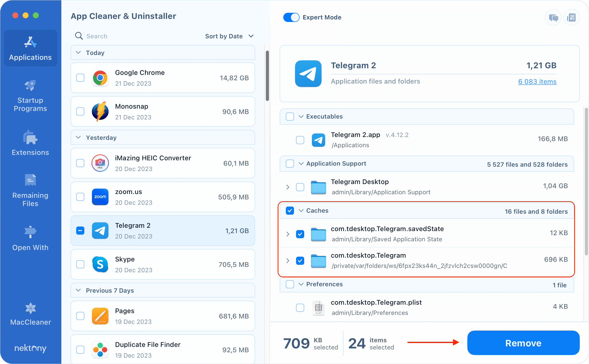The width and height of the screenshot is (589, 364).
Task: Click the Open With signpost icon
Action: point(30,232)
